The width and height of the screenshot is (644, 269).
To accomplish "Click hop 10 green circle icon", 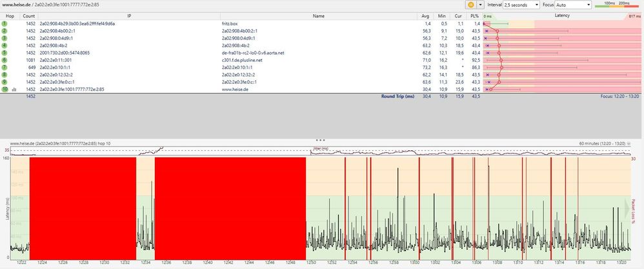I will (5, 89).
